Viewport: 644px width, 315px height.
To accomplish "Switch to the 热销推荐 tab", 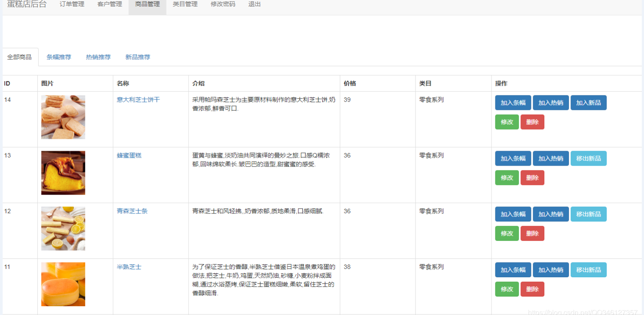I will [98, 57].
